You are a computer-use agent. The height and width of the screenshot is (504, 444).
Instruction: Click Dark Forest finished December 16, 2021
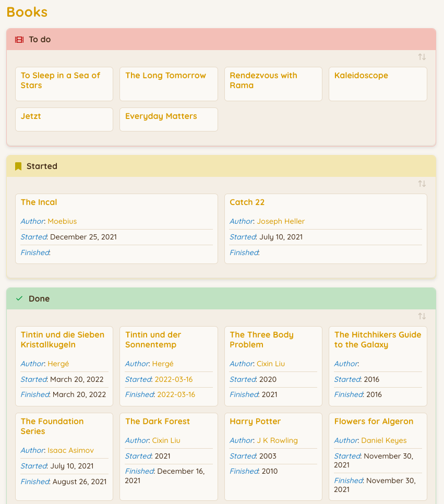tap(165, 476)
